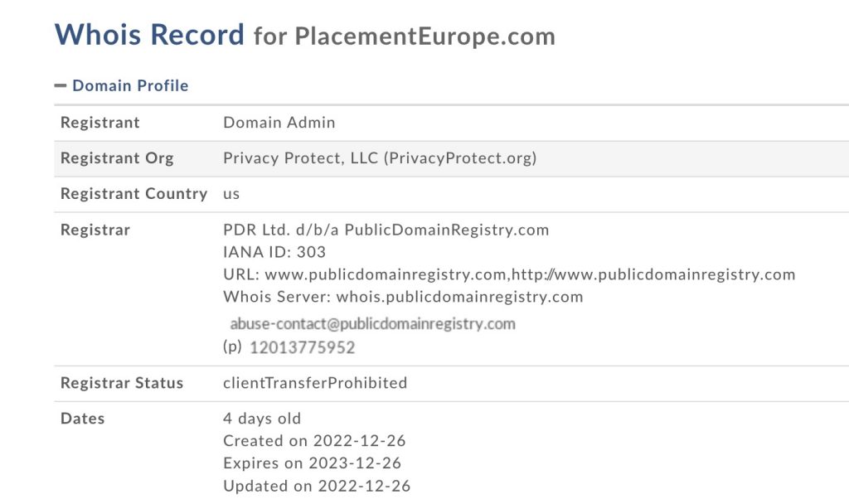Click the registrar phone number 12013775952

(x=302, y=347)
